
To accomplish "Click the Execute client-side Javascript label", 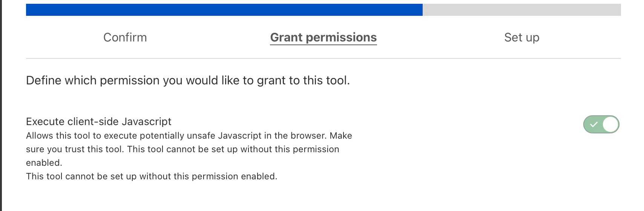I will coord(98,121).
